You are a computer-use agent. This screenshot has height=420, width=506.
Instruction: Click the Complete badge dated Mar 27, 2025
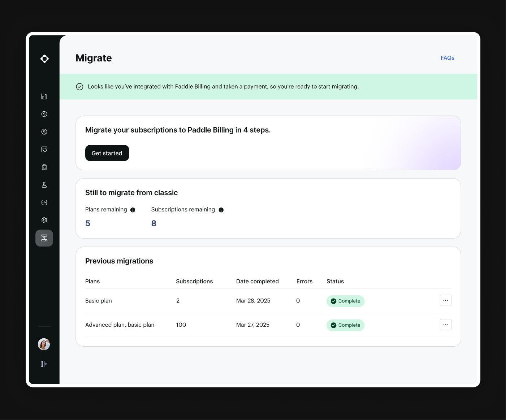pyautogui.click(x=345, y=325)
